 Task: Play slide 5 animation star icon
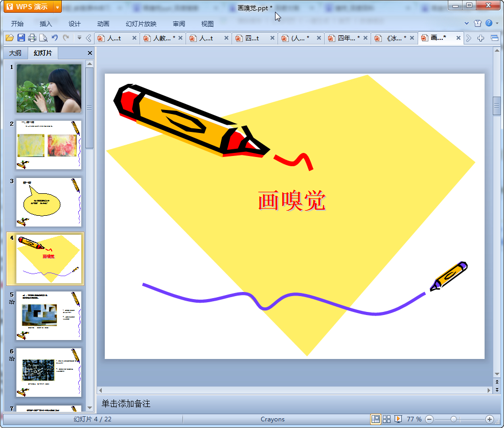[12, 302]
